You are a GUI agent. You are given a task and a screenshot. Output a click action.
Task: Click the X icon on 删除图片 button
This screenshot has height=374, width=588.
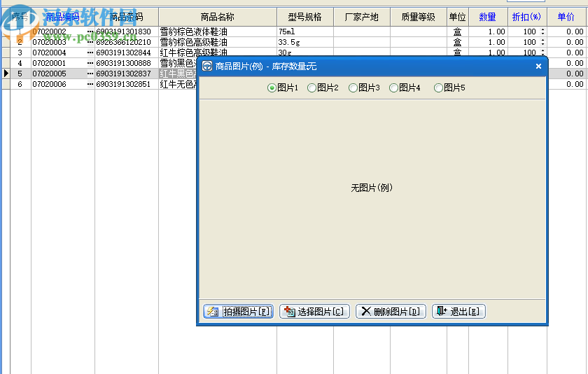pyautogui.click(x=366, y=311)
